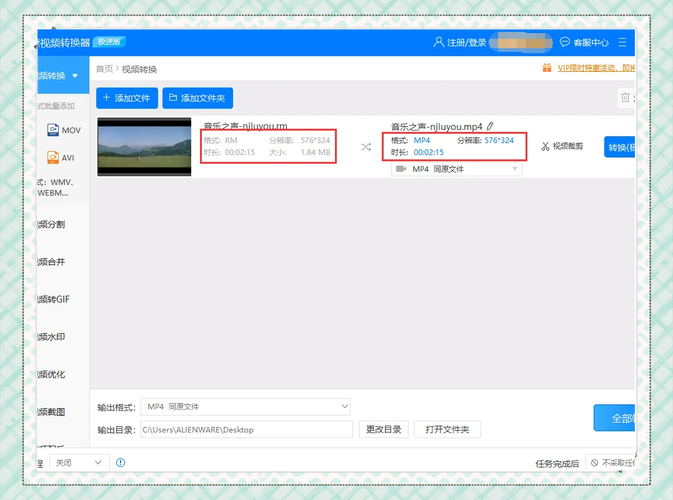
Task: Click the 客服中心 customer service icon
Action: tap(565, 43)
